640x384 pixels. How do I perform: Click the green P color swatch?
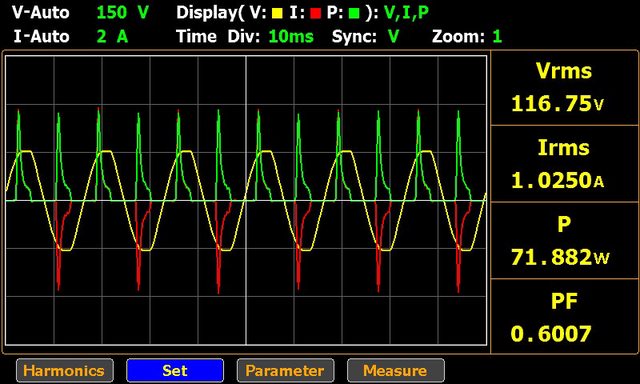(x=354, y=14)
